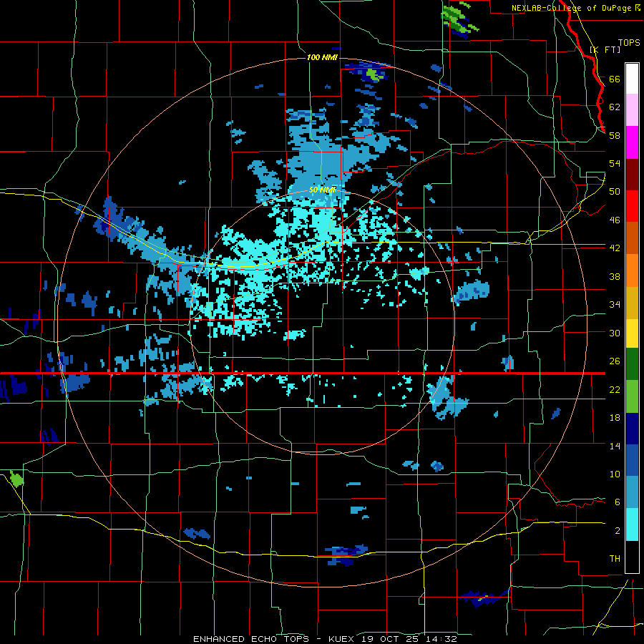The image size is (644, 644).
Task: Select the light blue legend band
Action: (x=632, y=492)
